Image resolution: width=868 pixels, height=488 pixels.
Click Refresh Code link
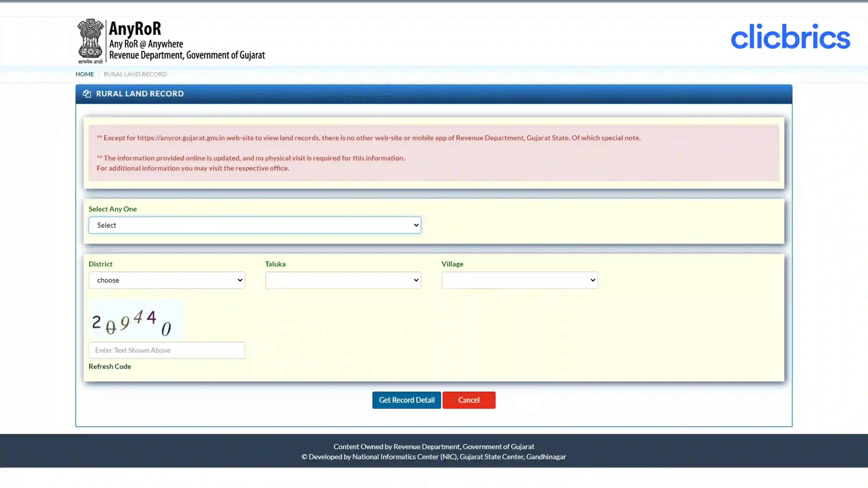click(x=110, y=366)
